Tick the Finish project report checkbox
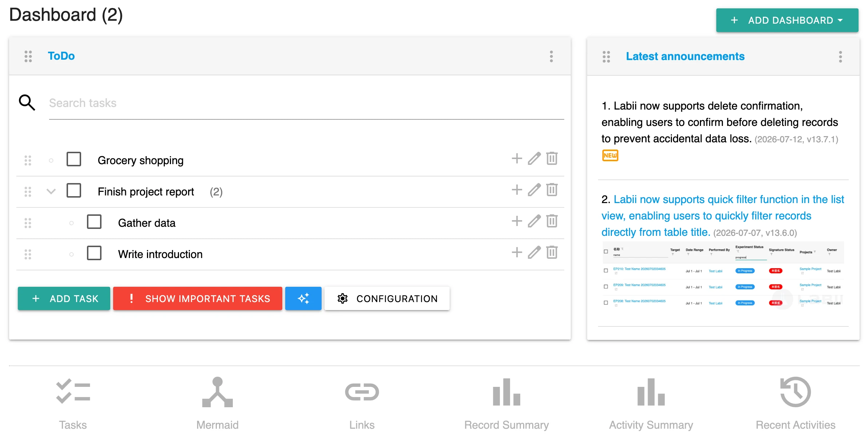 click(74, 191)
